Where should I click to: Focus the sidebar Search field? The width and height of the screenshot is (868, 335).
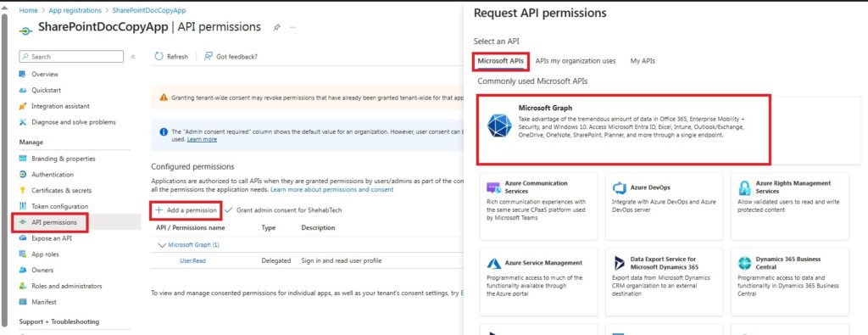[71, 57]
